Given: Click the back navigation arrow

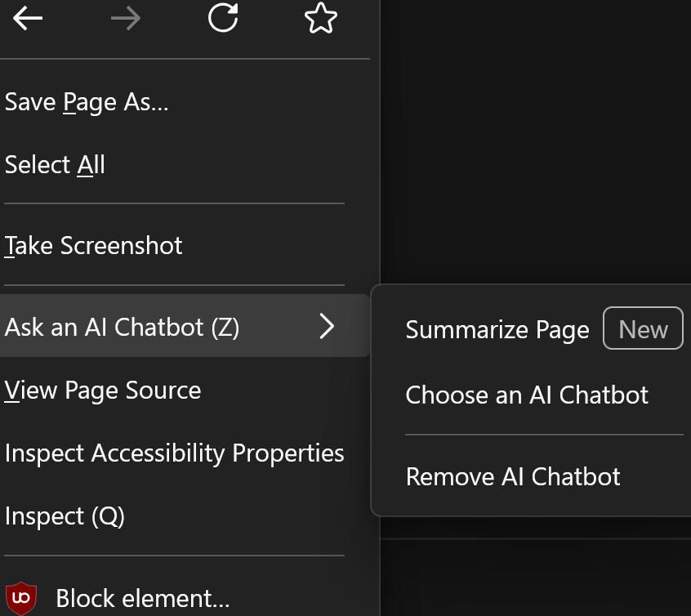Looking at the screenshot, I should [27, 19].
